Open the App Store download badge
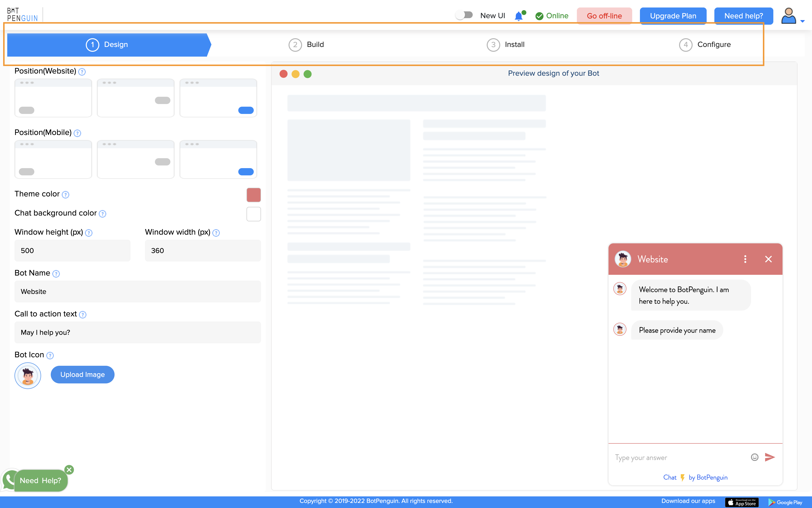812x508 pixels. (x=742, y=502)
